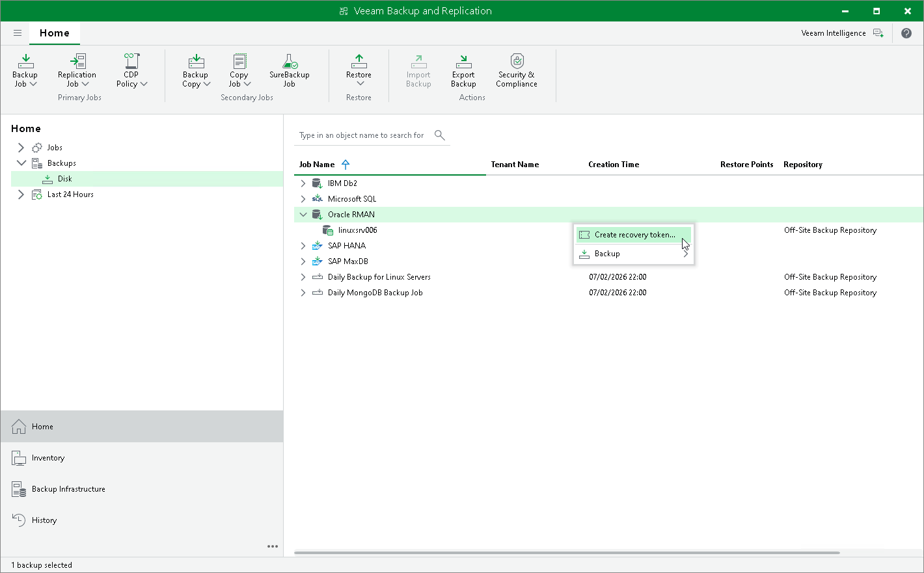The height and width of the screenshot is (573, 924).
Task: Expand the SAP MaxDB backup row
Action: pos(303,261)
